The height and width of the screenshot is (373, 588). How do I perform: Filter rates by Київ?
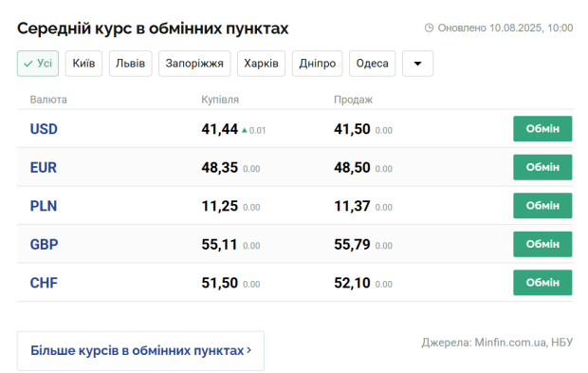[83, 64]
